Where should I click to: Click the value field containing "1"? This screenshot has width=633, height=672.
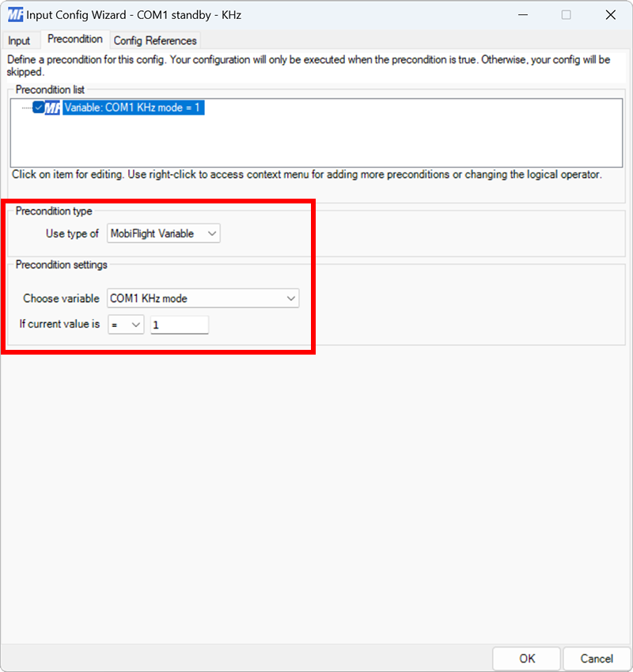[179, 324]
